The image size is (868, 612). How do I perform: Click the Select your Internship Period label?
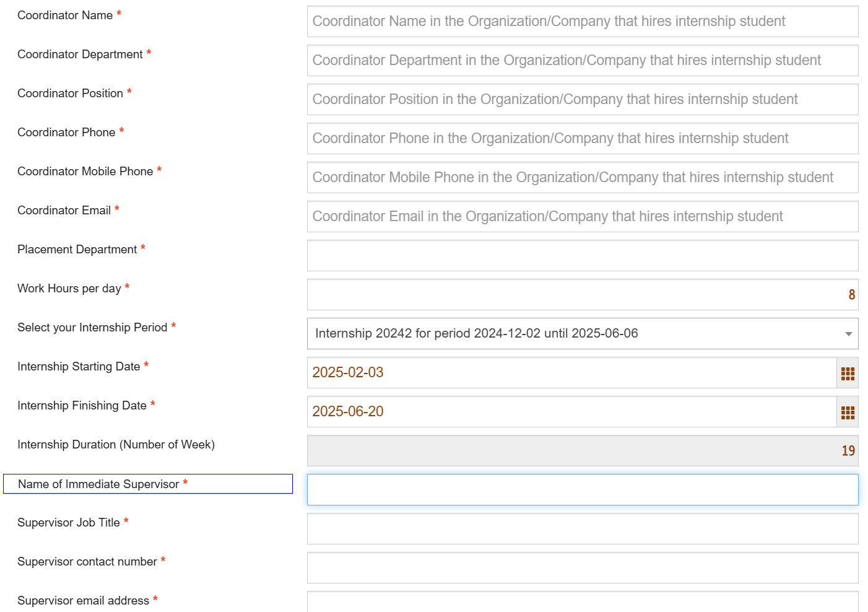click(x=92, y=328)
